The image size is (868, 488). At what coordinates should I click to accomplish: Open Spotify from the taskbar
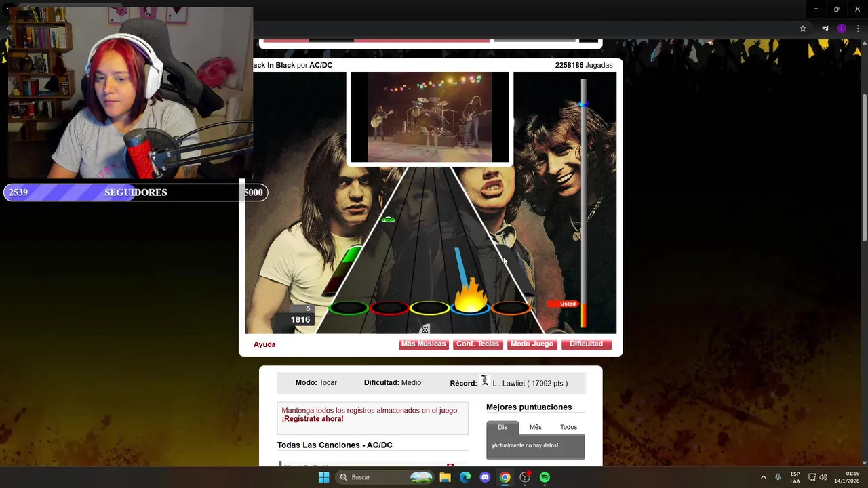click(545, 477)
